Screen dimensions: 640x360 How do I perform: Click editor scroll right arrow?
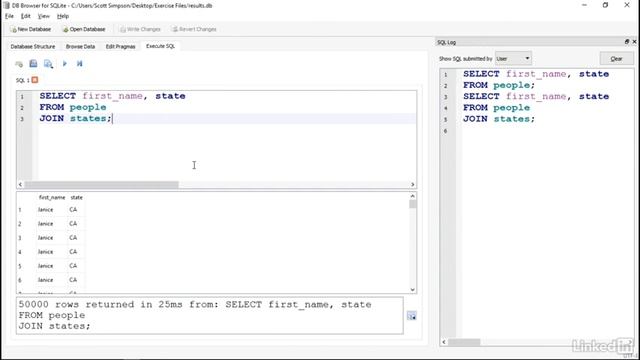coord(413,184)
